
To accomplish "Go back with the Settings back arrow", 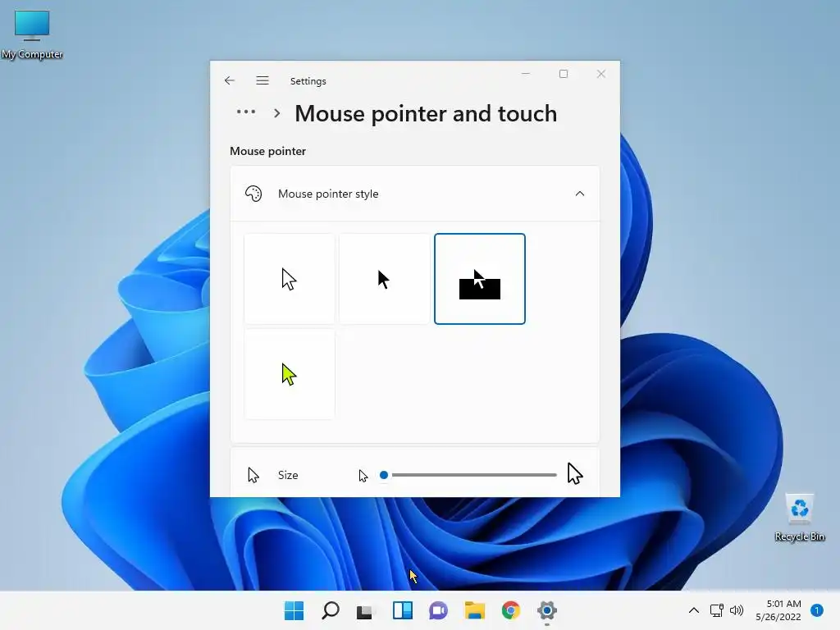I will point(230,80).
